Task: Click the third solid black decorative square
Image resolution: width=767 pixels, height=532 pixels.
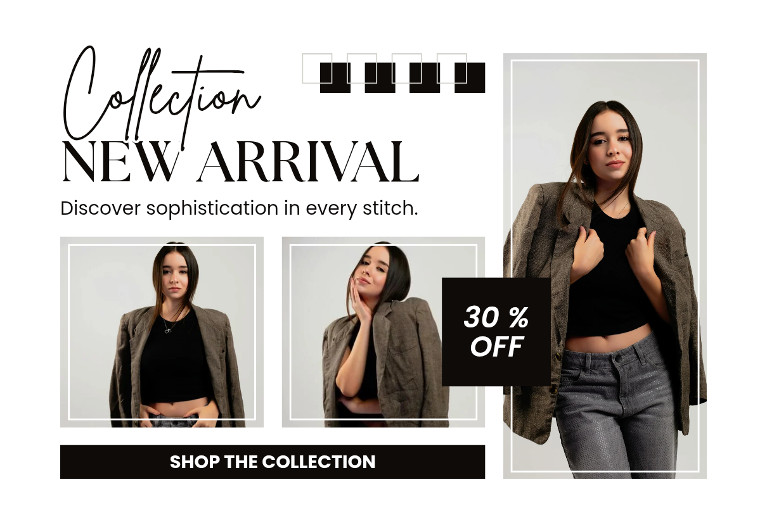Action: (425, 78)
